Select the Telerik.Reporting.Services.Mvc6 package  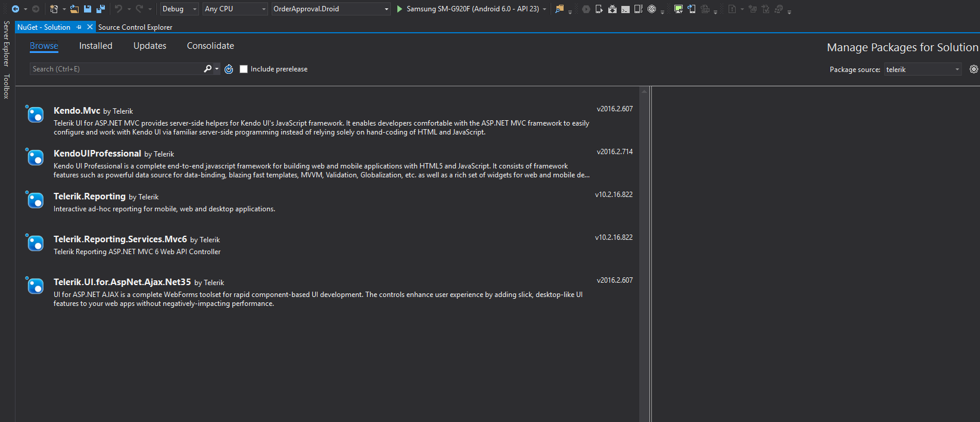click(x=329, y=249)
